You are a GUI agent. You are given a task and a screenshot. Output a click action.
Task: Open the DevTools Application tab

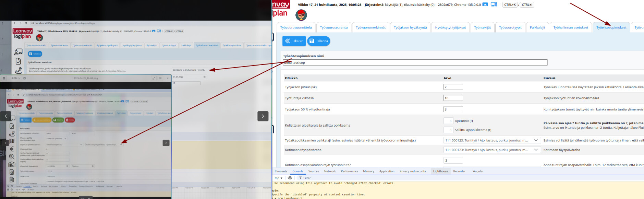(387, 171)
